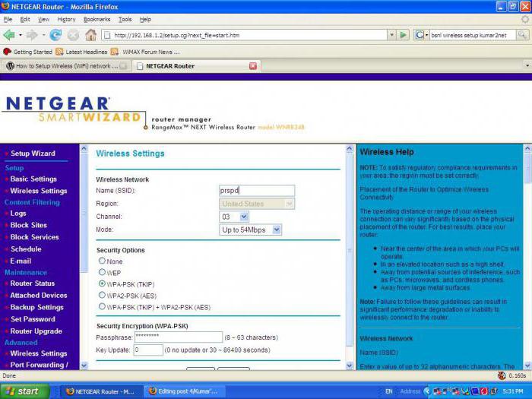Reload the page with the refresh icon
This screenshot has height=399, width=532.
(x=55, y=35)
